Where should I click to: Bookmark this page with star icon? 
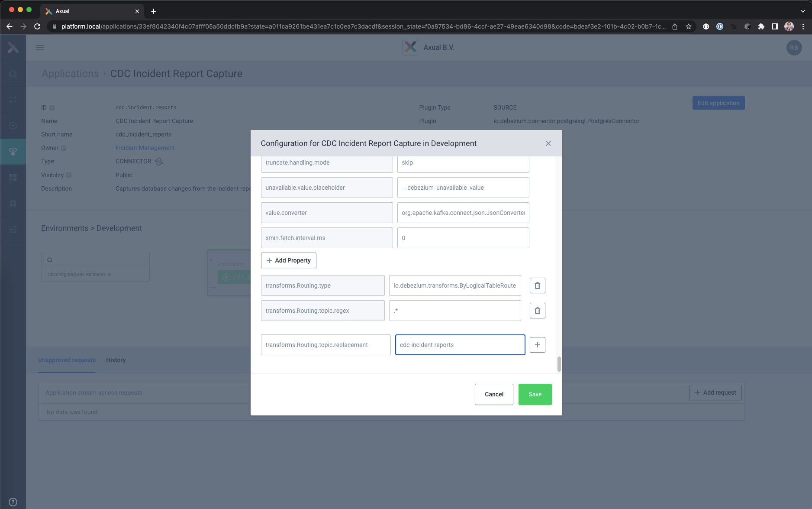689,26
